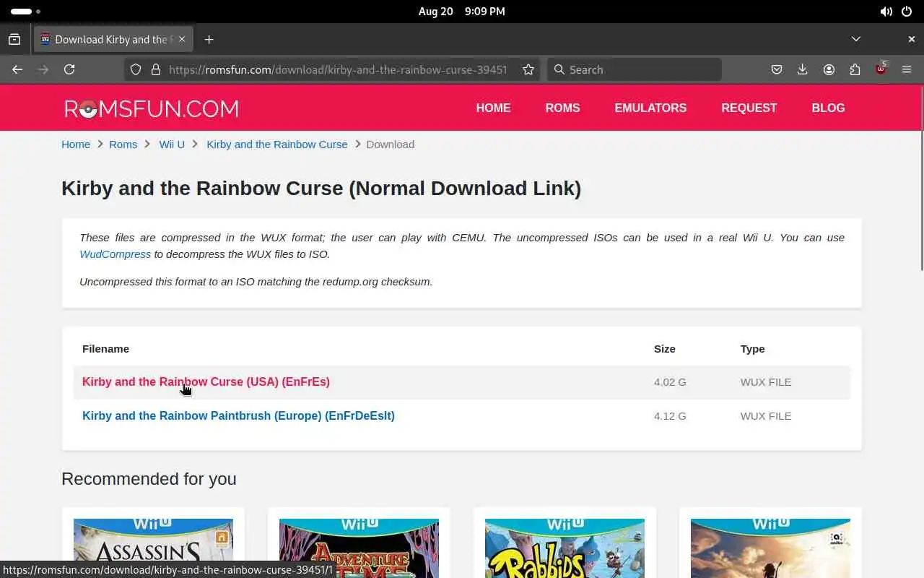Click the Roms breadcrumb link
Screen dimensions: 924x578
(x=123, y=144)
